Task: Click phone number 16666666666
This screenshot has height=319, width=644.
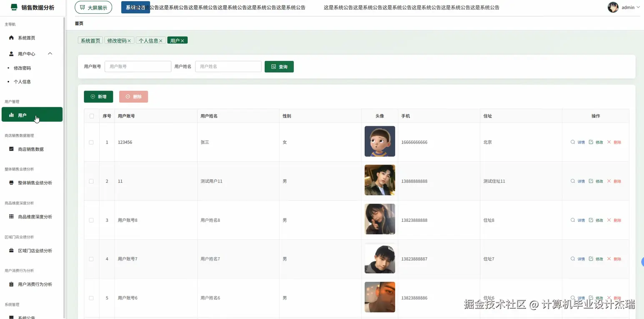Action: click(414, 142)
